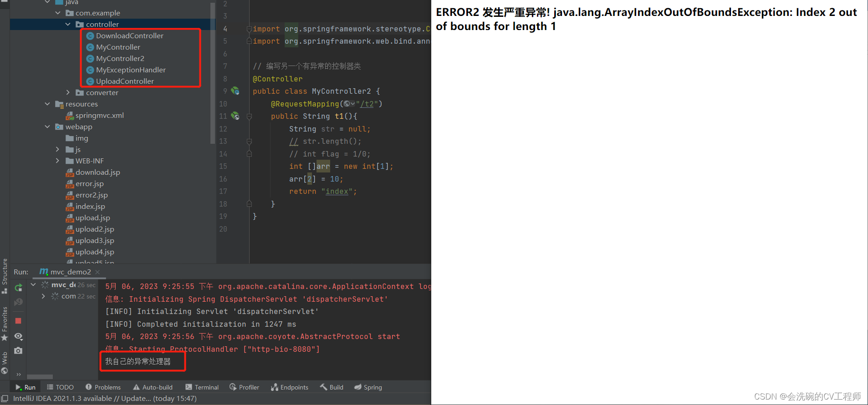Click the run gutter icon on line 11
Screen dimensions: 868x405
(x=235, y=116)
